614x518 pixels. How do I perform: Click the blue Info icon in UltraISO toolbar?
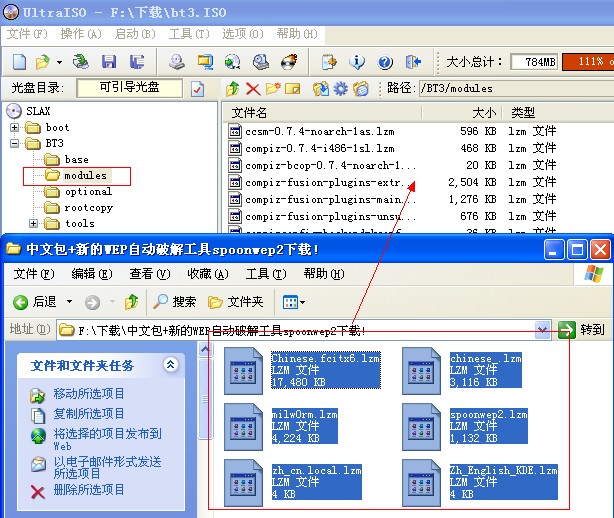(357, 61)
